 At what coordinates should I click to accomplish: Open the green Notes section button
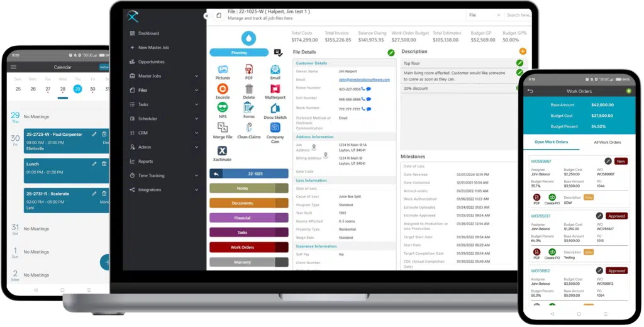tap(249, 188)
